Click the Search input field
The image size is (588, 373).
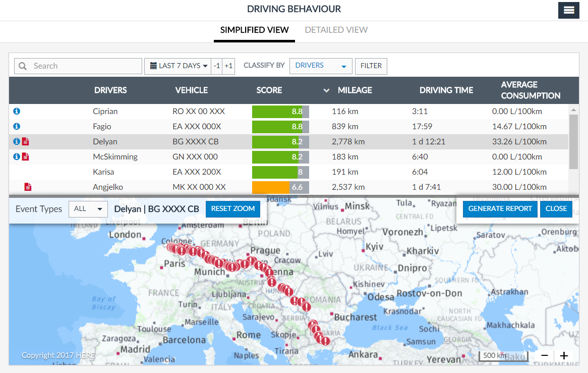86,66
